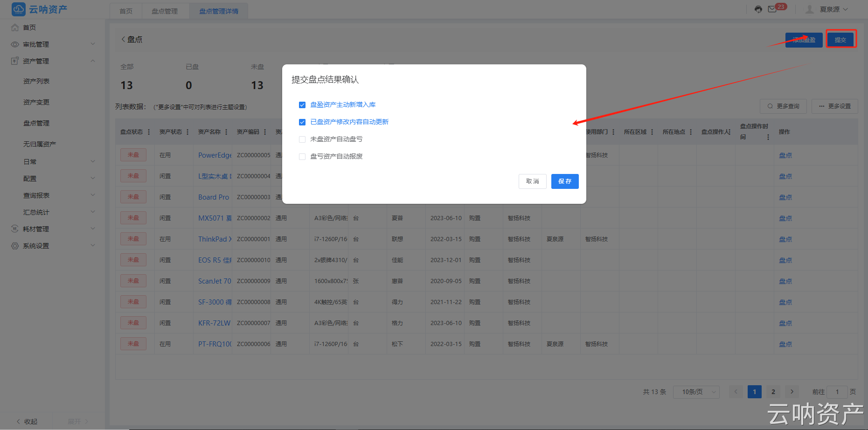Select page 1 in pagination
Screen dimensions: 868x430
pos(755,392)
